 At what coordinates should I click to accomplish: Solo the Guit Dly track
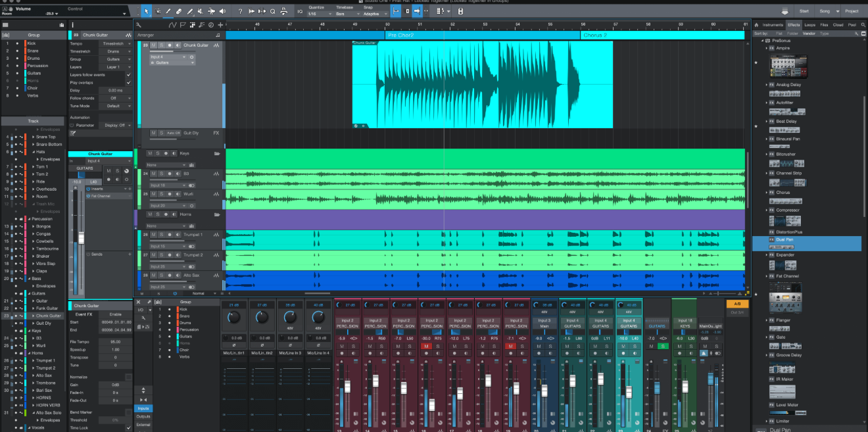160,133
